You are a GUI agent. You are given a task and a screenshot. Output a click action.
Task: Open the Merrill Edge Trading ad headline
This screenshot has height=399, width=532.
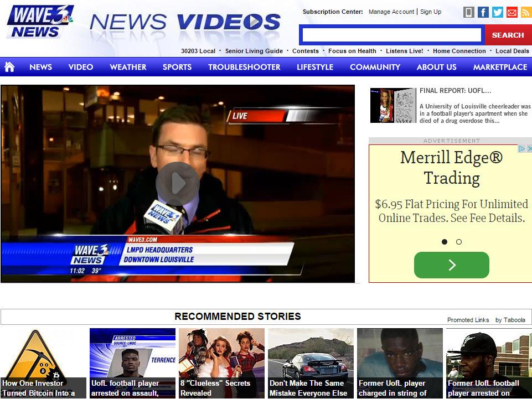pyautogui.click(x=452, y=168)
